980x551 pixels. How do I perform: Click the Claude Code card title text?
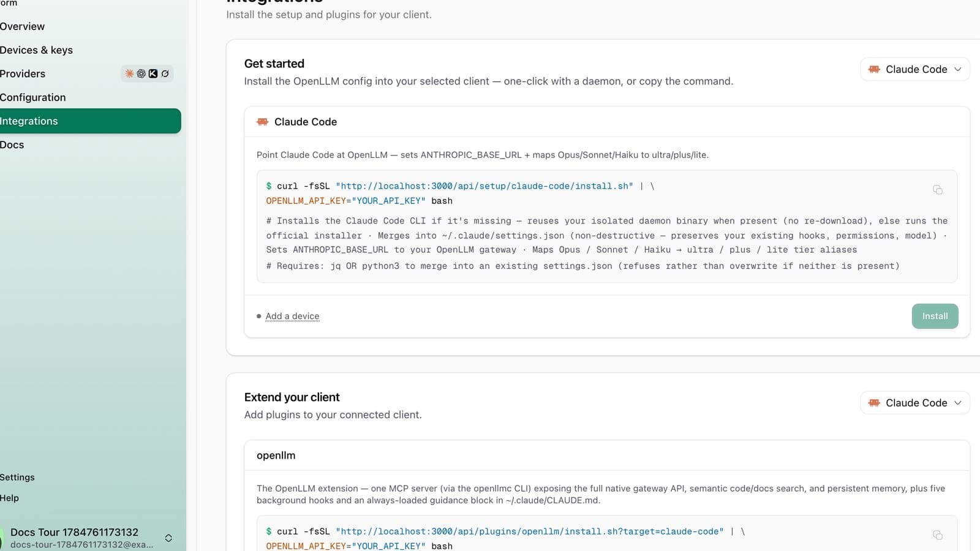(306, 122)
